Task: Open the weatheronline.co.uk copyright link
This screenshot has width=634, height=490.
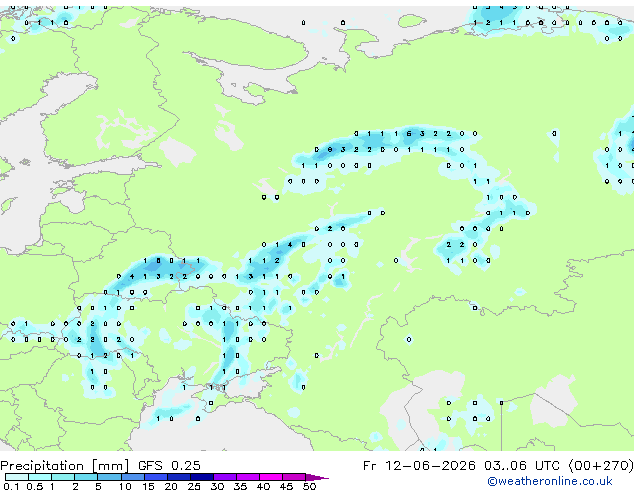Action: (550, 482)
